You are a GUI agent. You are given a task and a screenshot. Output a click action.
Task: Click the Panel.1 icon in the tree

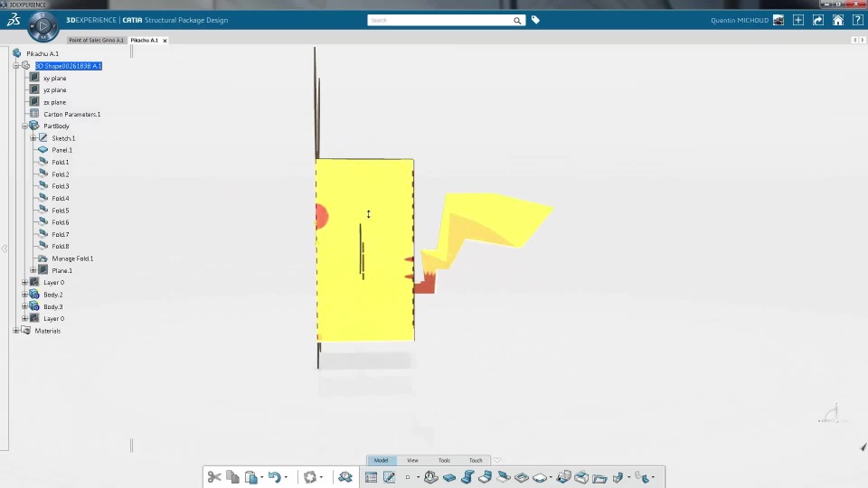42,150
